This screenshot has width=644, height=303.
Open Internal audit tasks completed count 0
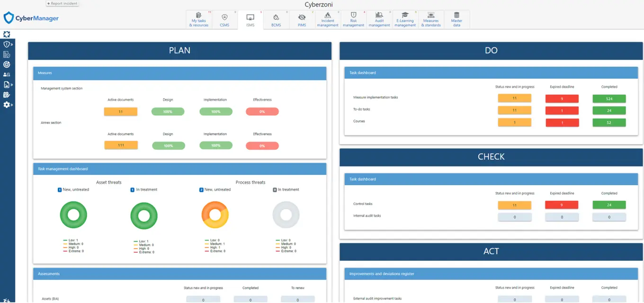[x=609, y=217]
